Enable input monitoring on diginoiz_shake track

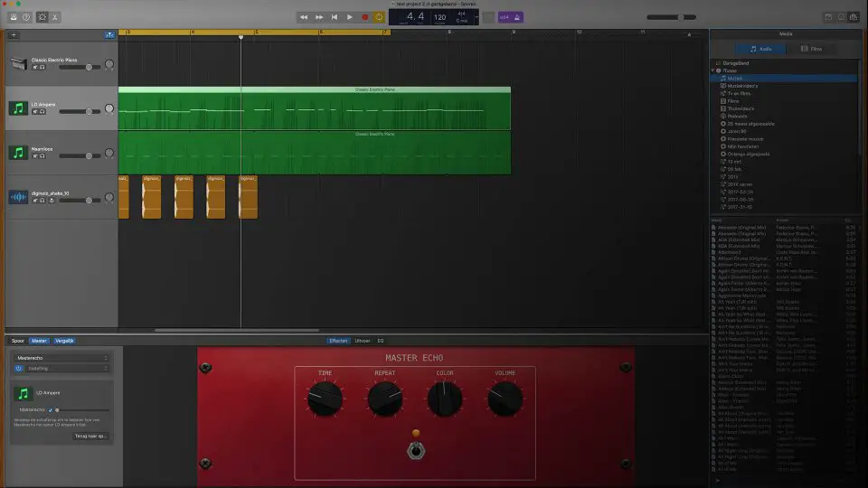pyautogui.click(x=52, y=201)
